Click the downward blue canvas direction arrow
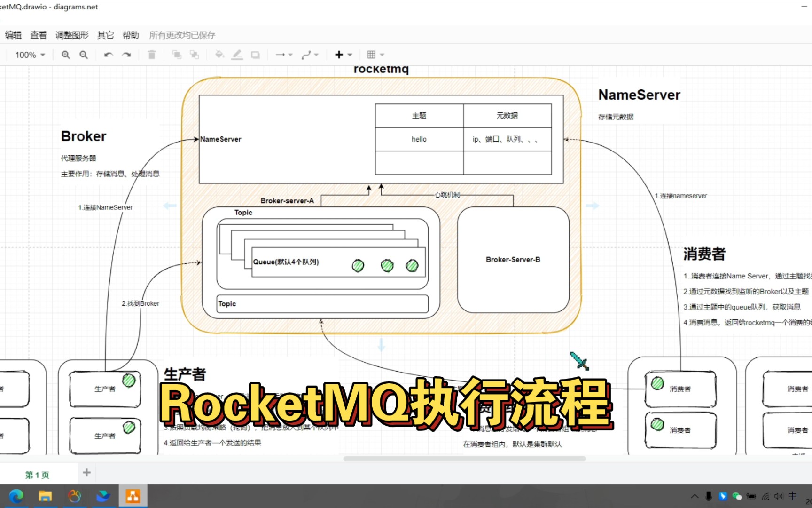Image resolution: width=812 pixels, height=508 pixels. pos(381,345)
